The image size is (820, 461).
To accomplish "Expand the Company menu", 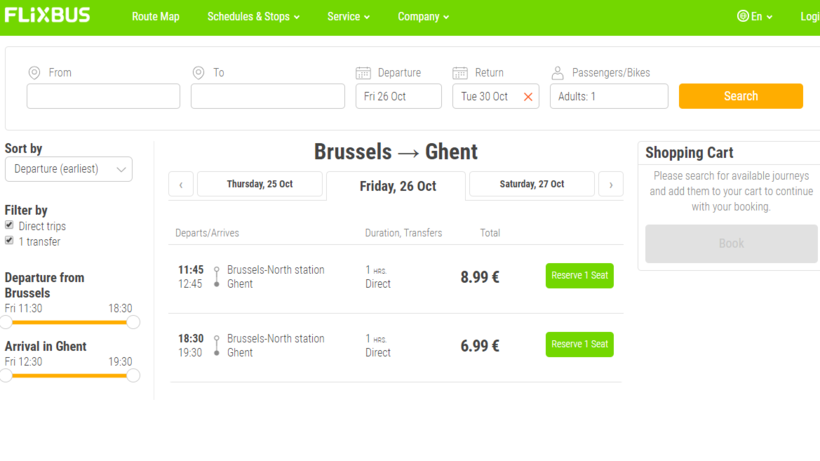I will pos(423,17).
